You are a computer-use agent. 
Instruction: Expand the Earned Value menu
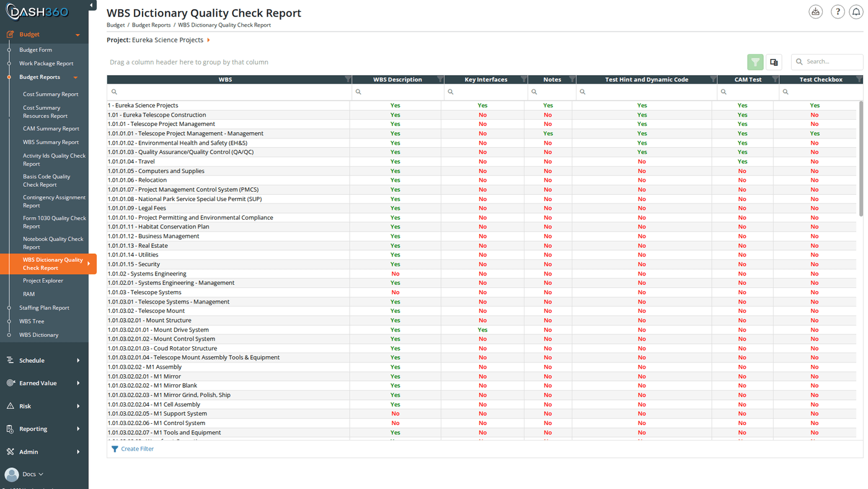pyautogui.click(x=78, y=383)
